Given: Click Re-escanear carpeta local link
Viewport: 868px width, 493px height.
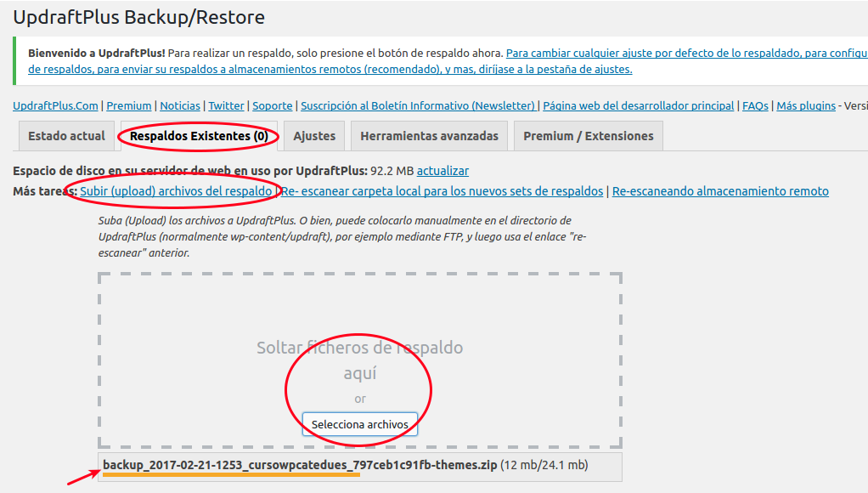Looking at the screenshot, I should pos(442,191).
